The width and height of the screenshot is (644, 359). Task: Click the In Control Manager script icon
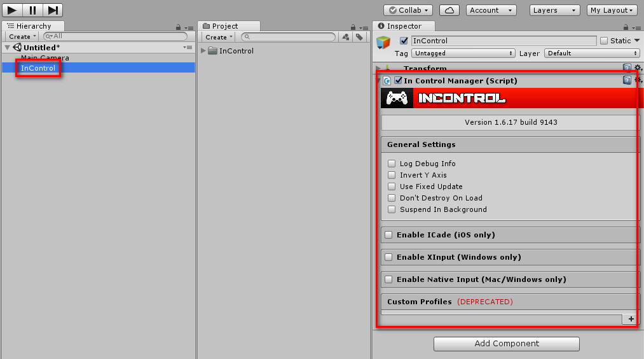(x=387, y=81)
